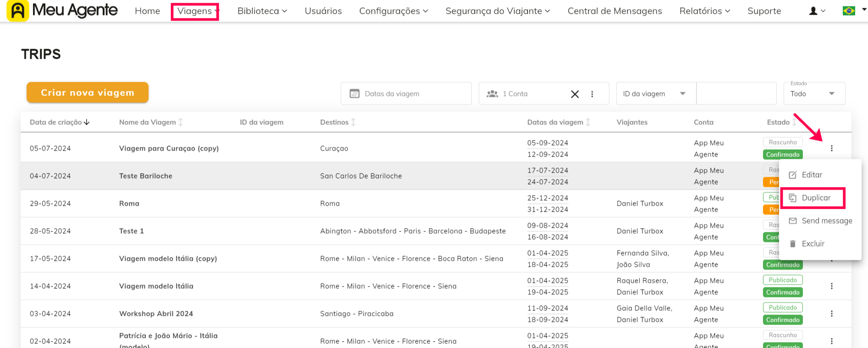Open row actions for Viagem modelo Itália
Image resolution: width=868 pixels, height=348 pixels.
pos(831,286)
